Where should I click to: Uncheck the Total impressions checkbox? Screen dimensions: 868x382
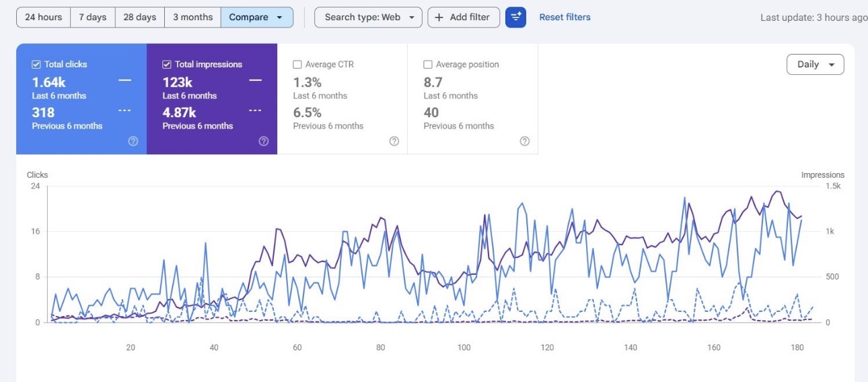pyautogui.click(x=167, y=65)
